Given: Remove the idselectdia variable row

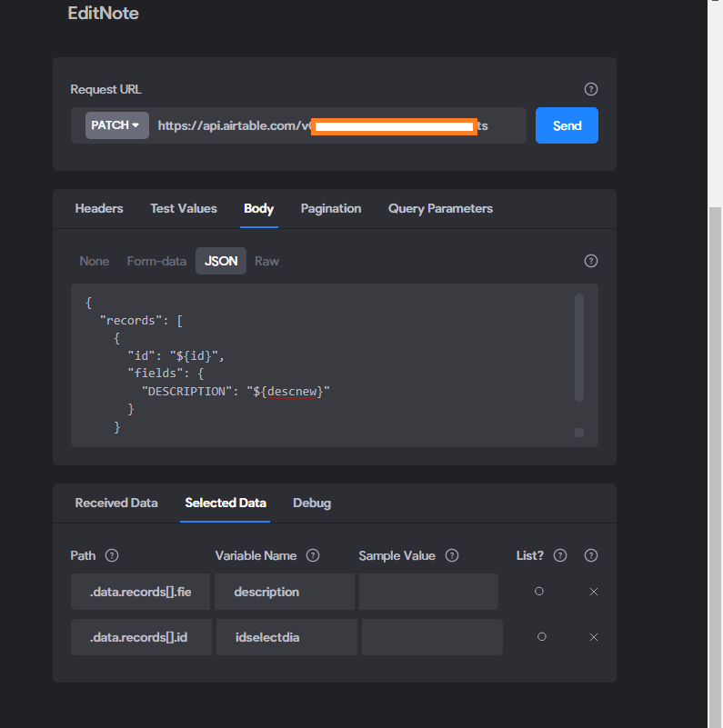Looking at the screenshot, I should coord(593,637).
